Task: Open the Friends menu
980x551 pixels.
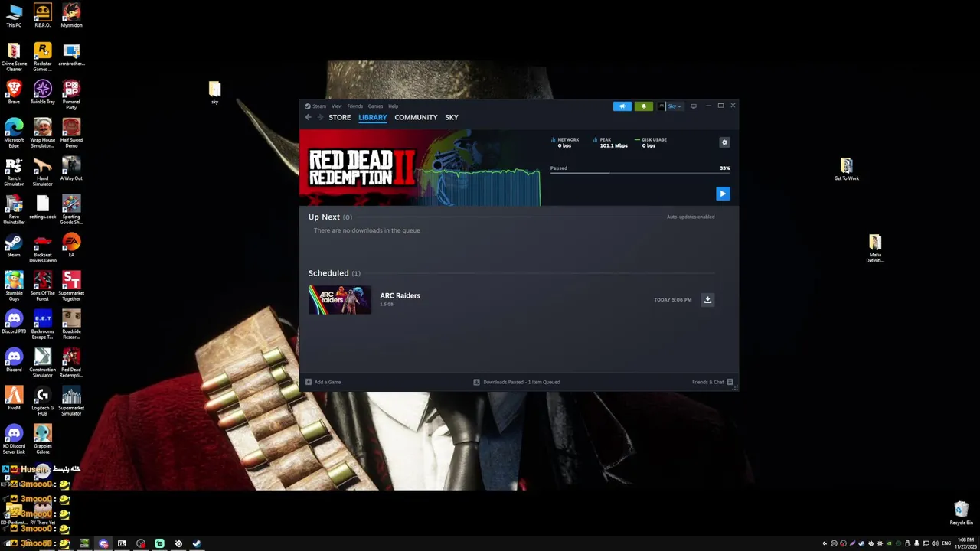Action: 355,106
